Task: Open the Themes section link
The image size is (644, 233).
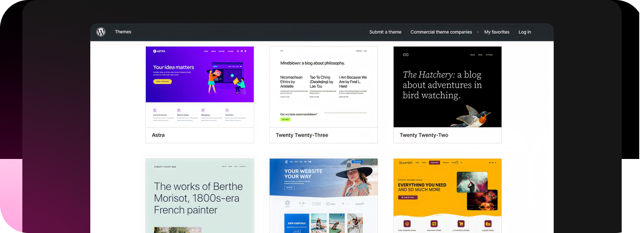Action: point(123,32)
